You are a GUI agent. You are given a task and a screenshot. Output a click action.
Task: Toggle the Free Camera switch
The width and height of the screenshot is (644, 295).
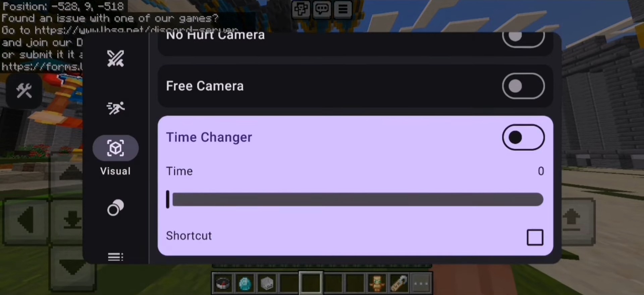pyautogui.click(x=523, y=86)
